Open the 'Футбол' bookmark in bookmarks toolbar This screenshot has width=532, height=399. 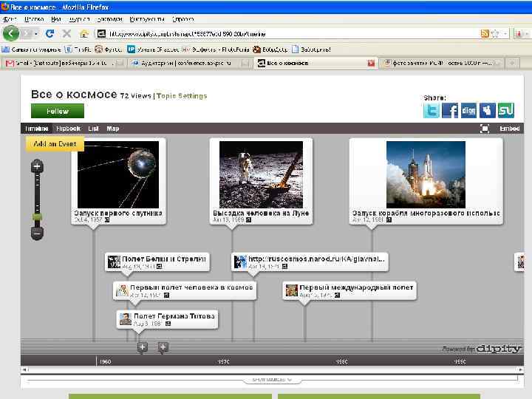click(x=109, y=50)
